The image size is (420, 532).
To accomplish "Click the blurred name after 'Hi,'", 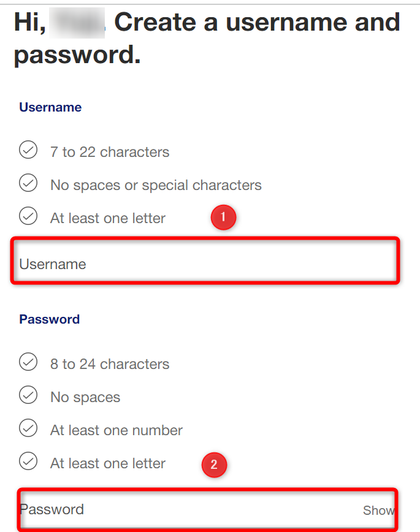I will coord(77,23).
